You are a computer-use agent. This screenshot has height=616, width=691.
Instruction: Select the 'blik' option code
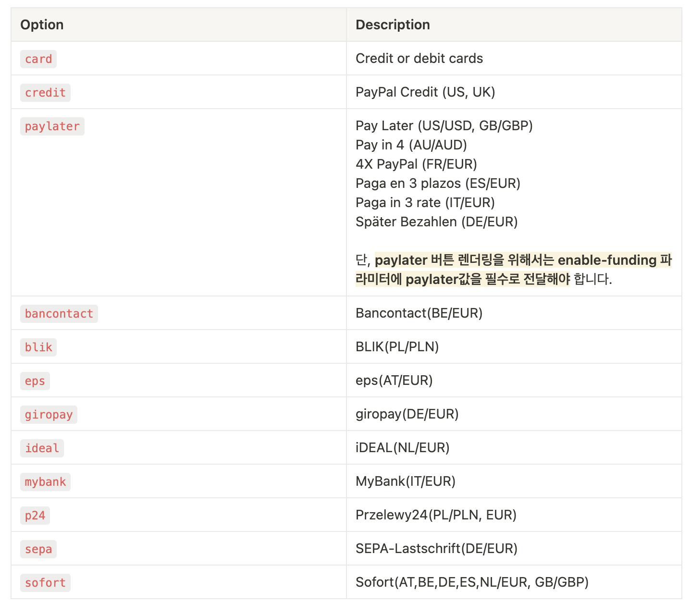pos(38,347)
